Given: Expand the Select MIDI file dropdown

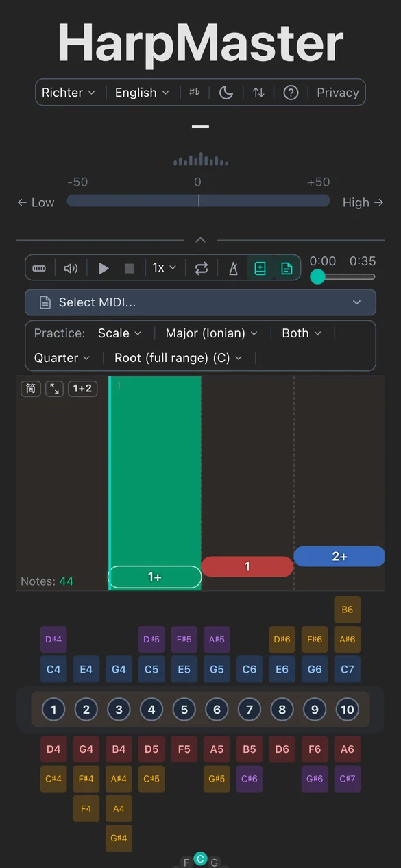Looking at the screenshot, I should [200, 302].
